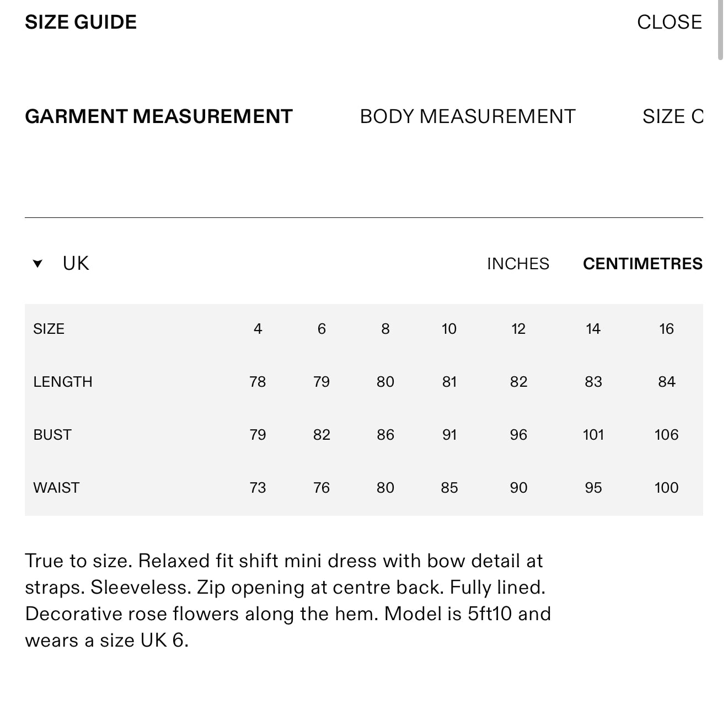The height and width of the screenshot is (709, 728).
Task: Click the size 16 column header
Action: tap(666, 329)
